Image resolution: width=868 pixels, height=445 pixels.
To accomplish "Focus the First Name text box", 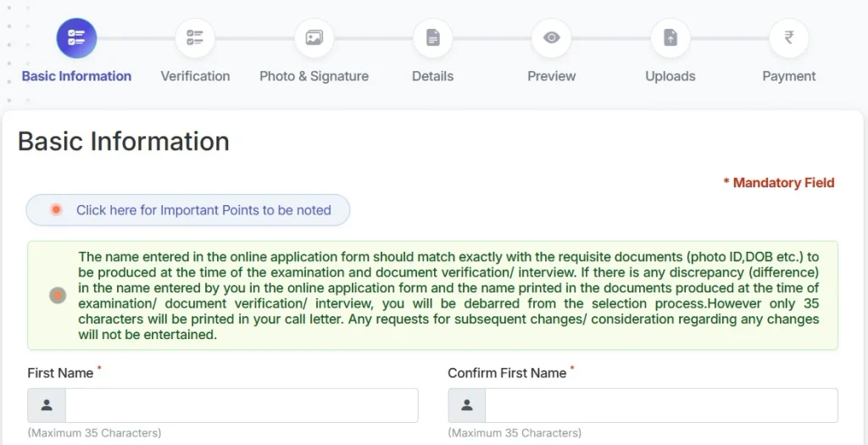I will (242, 405).
